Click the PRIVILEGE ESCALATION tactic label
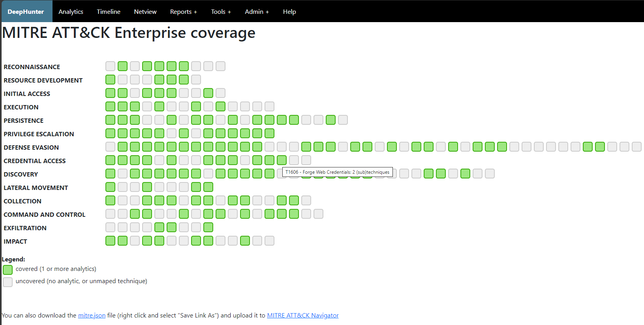Screen dimensions: 644x325 (39, 134)
